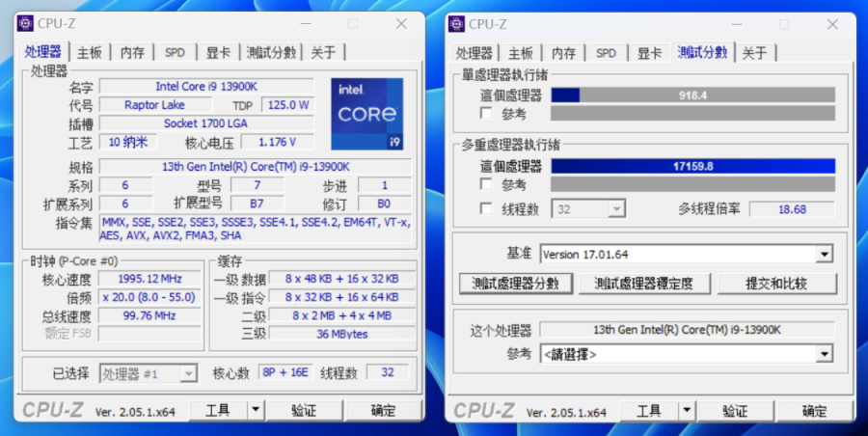Click L1 instruction 8 x 32 KB value
The image size is (868, 436).
point(342,297)
